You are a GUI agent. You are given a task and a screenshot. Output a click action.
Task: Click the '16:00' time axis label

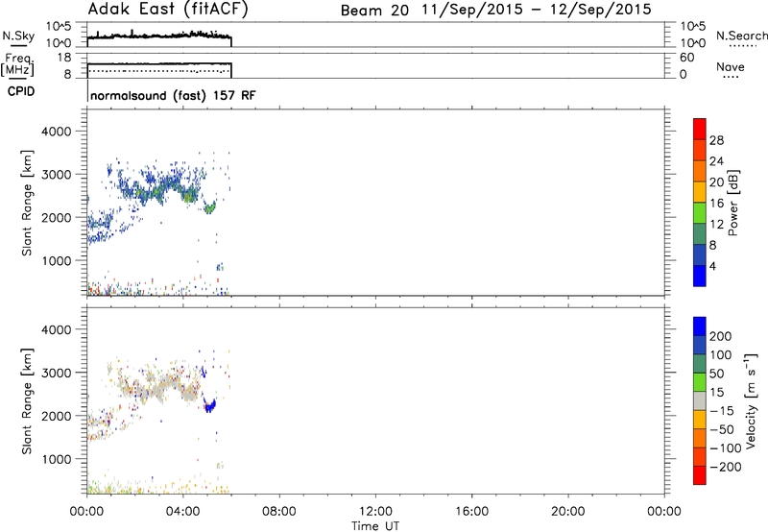[471, 512]
